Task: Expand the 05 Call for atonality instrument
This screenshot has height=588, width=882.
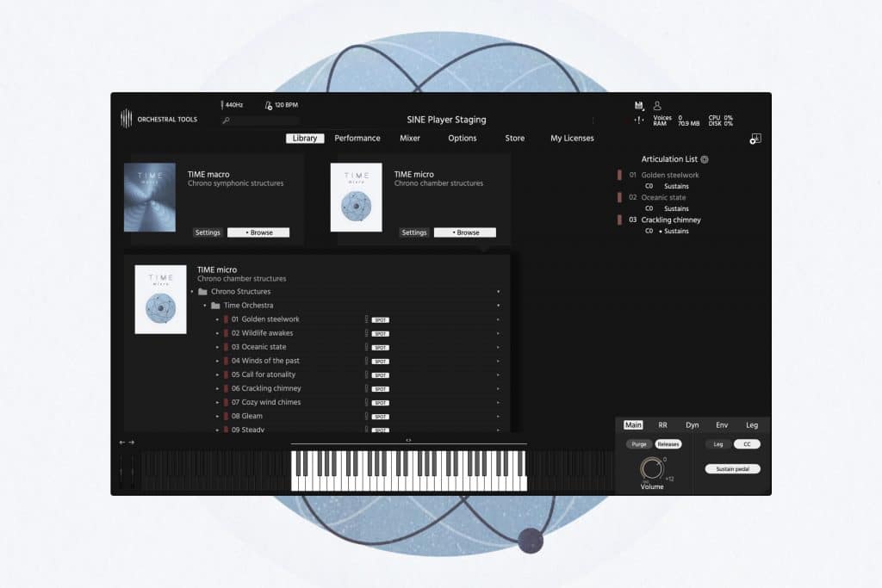Action: [x=217, y=375]
